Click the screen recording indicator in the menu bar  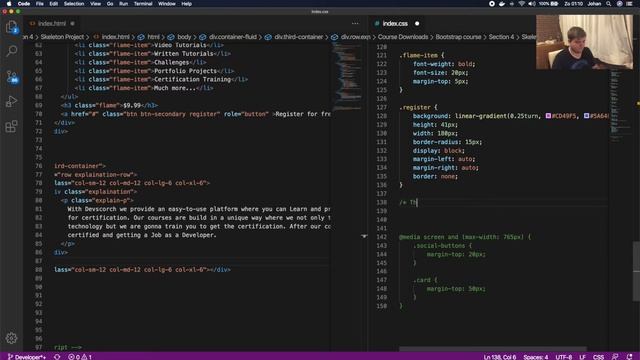[x=492, y=4]
